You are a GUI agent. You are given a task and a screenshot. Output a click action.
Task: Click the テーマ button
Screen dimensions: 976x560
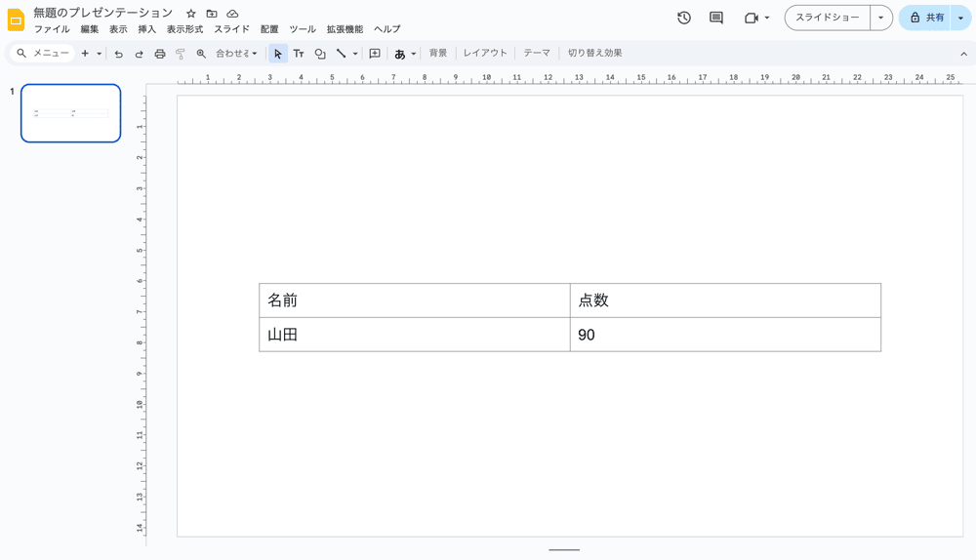537,54
